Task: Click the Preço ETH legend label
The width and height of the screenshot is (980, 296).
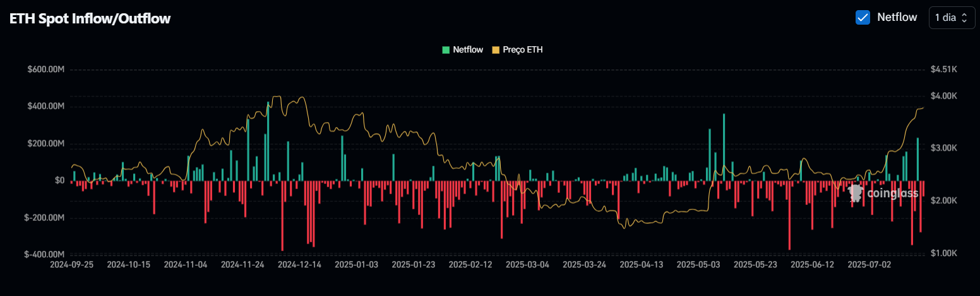Action: 523,49
